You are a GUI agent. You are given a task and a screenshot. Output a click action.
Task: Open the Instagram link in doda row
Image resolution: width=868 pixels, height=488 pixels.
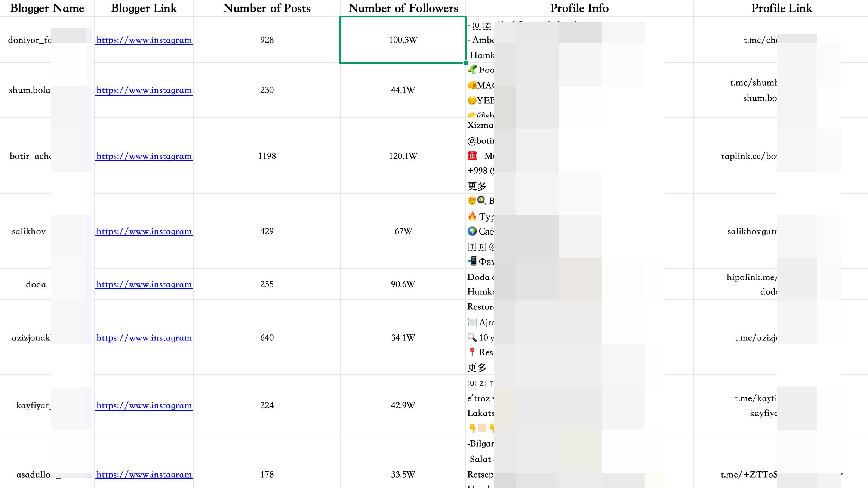144,284
